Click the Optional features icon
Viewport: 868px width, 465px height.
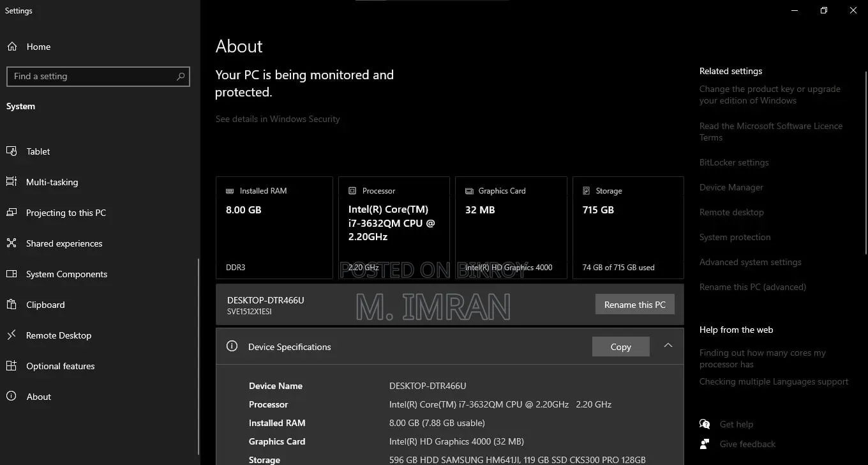pos(11,366)
